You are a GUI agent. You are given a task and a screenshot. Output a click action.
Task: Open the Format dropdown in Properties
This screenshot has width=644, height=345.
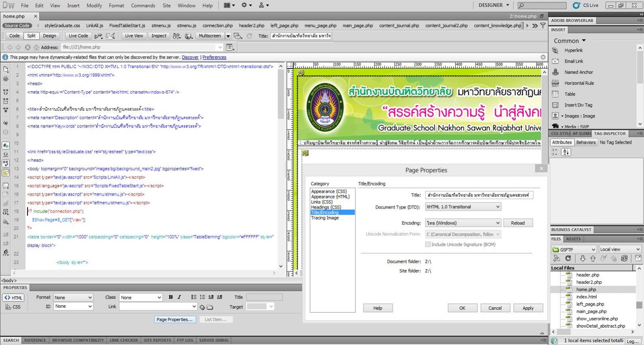(x=73, y=297)
